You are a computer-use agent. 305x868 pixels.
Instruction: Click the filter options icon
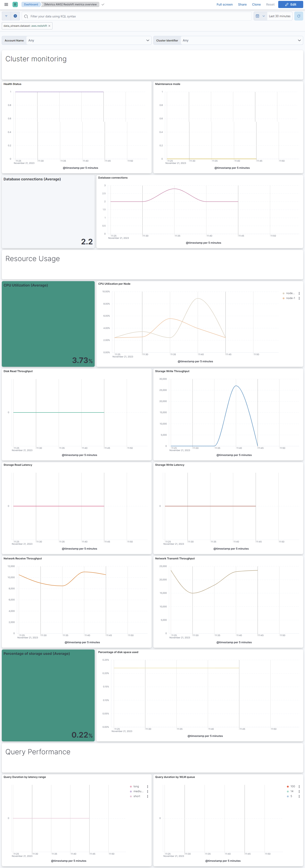(6, 16)
